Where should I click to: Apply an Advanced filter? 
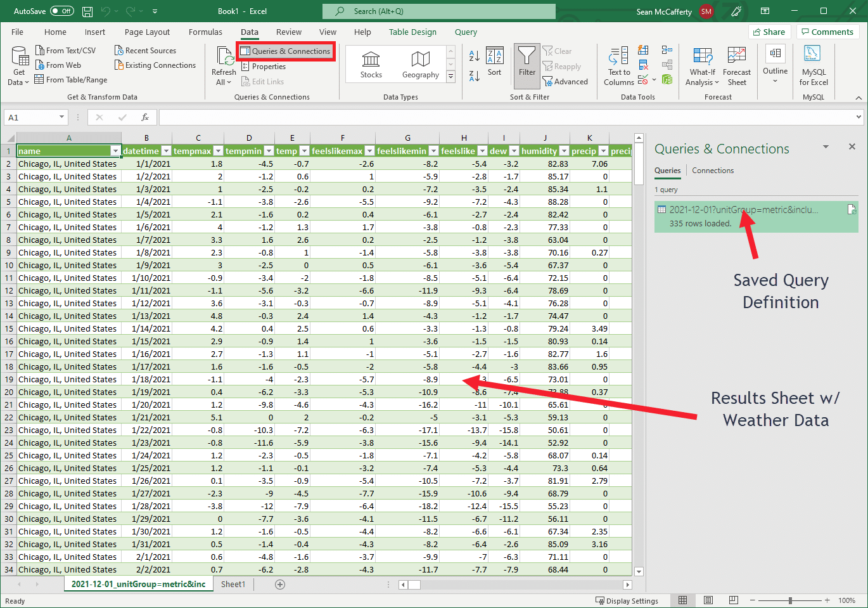pyautogui.click(x=566, y=81)
